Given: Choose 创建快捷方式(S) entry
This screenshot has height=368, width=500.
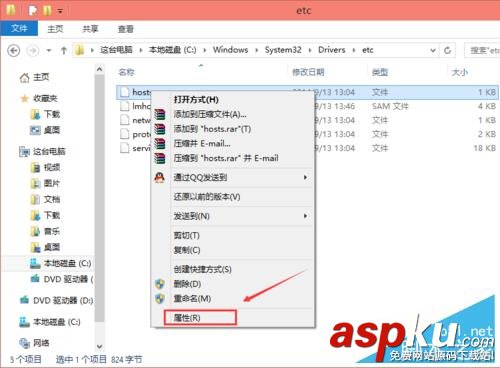Looking at the screenshot, I should [233, 269].
